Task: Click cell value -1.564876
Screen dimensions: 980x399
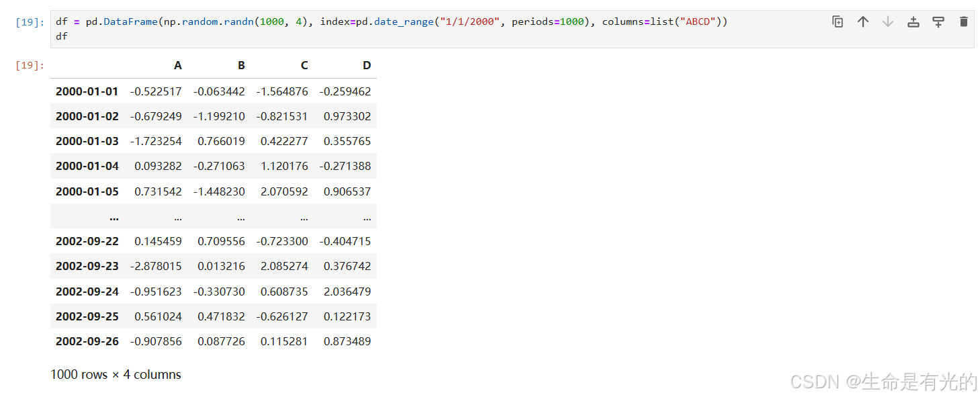Action: tap(282, 91)
